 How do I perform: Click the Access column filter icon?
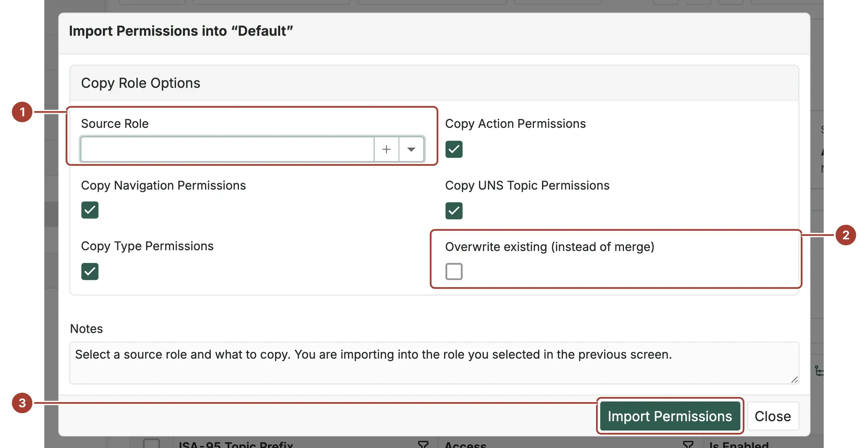coord(688,445)
